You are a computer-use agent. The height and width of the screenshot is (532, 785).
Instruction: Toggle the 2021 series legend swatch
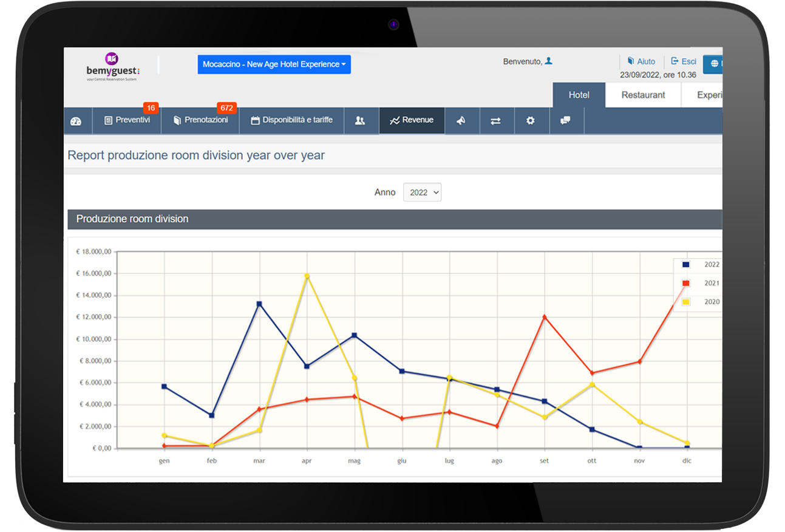(686, 284)
